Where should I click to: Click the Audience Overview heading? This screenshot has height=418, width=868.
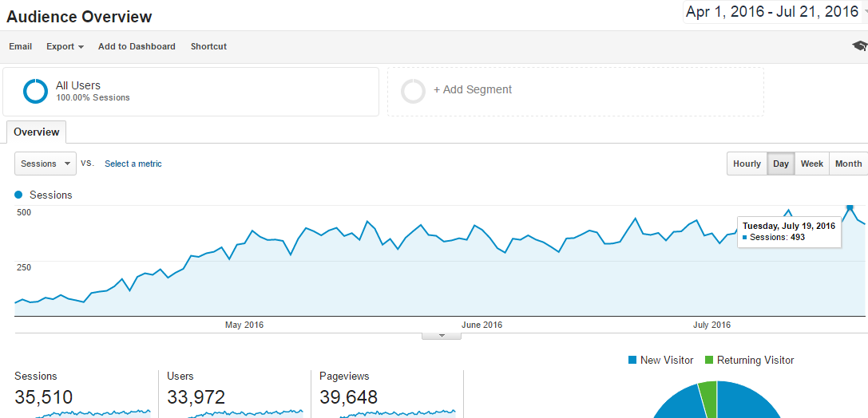tap(79, 17)
